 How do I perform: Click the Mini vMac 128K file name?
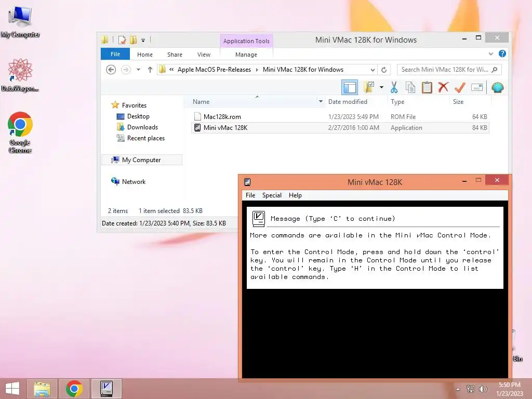click(225, 128)
